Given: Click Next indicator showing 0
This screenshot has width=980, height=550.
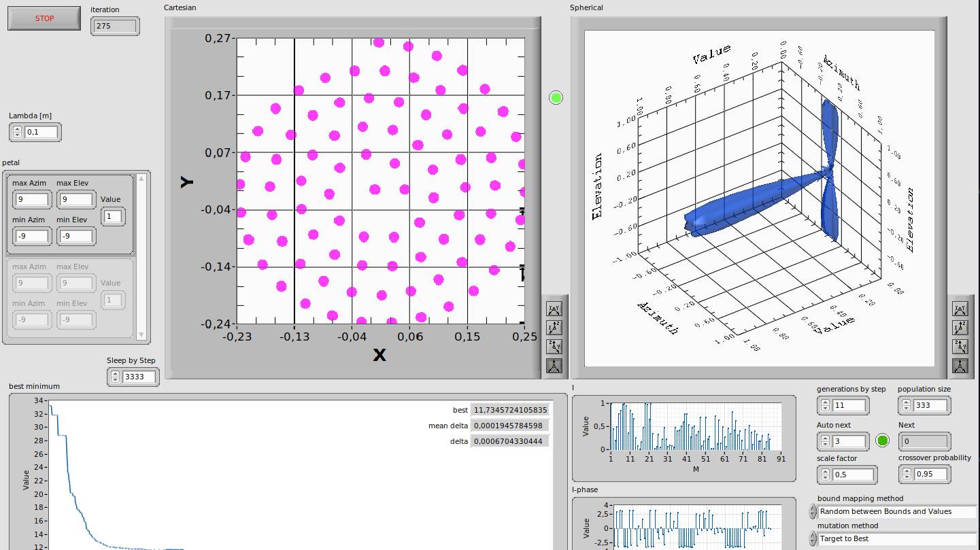Looking at the screenshot, I should pos(924,441).
